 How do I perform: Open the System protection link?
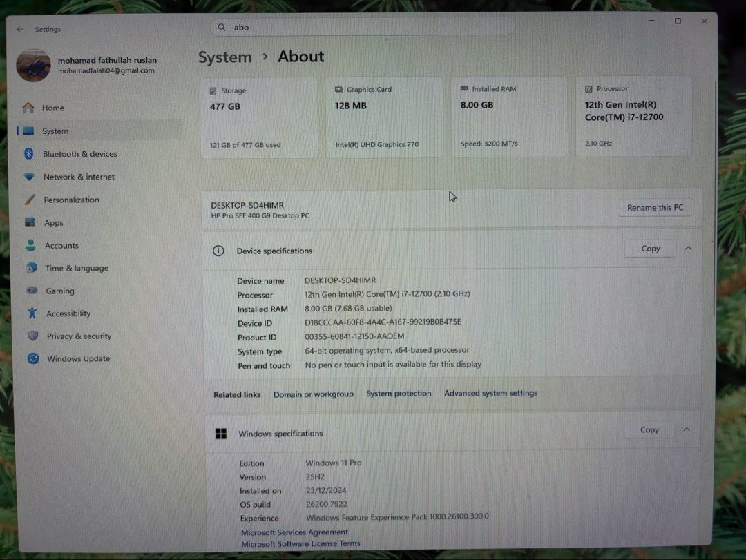pyautogui.click(x=399, y=394)
